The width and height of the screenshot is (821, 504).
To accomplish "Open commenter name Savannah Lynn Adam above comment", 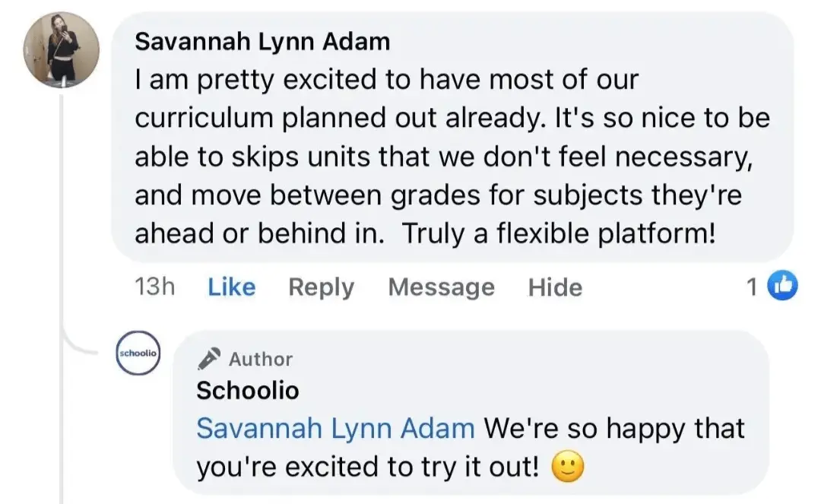I will [262, 42].
